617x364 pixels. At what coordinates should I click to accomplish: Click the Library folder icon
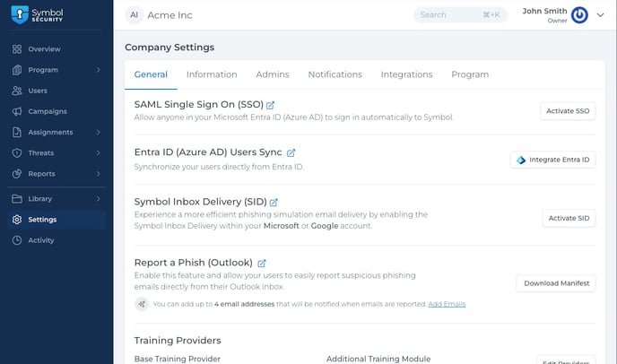tap(17, 199)
